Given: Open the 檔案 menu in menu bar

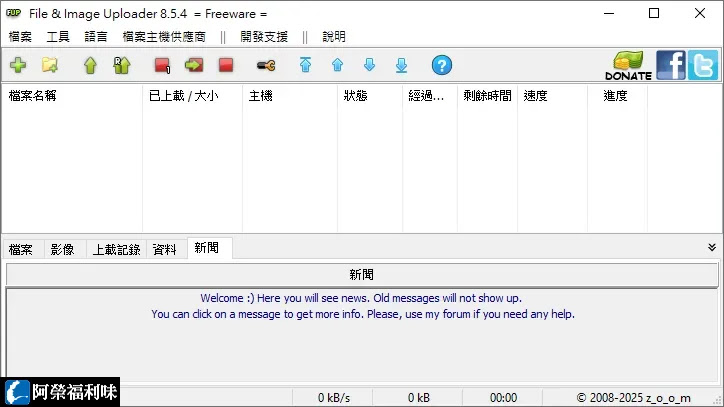Looking at the screenshot, I should coord(20,36).
